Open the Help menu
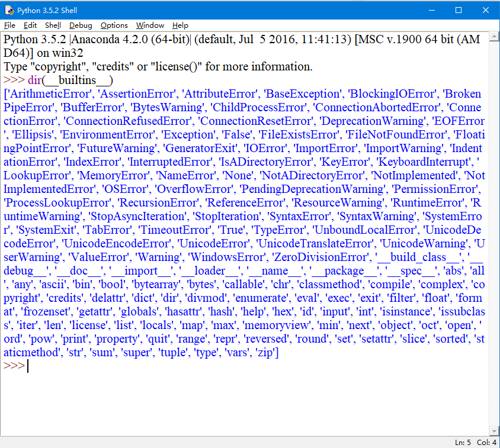Screen dimensions: 500x448 (180, 25)
